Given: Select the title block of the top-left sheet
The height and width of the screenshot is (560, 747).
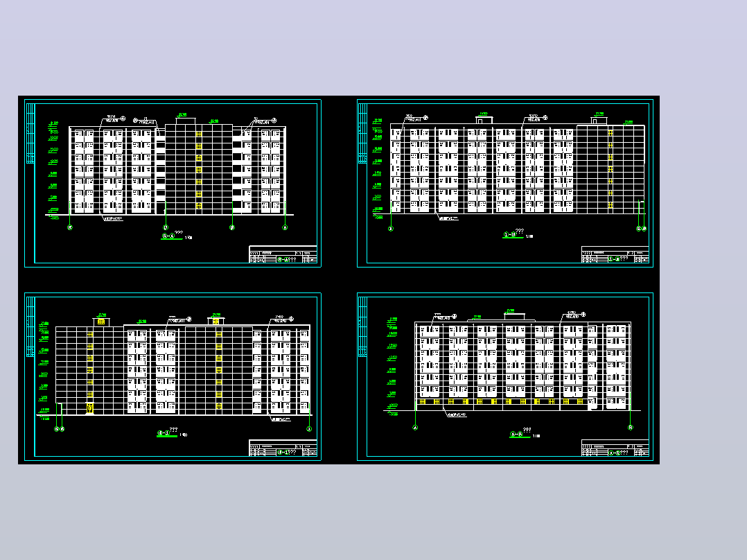Looking at the screenshot, I should pos(283,254).
